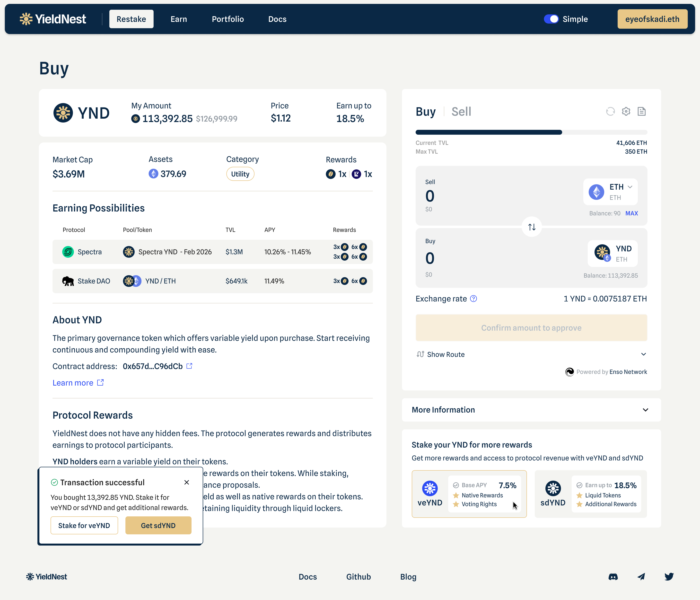Click the Enso Network text link
This screenshot has height=600, width=700.
click(x=628, y=372)
